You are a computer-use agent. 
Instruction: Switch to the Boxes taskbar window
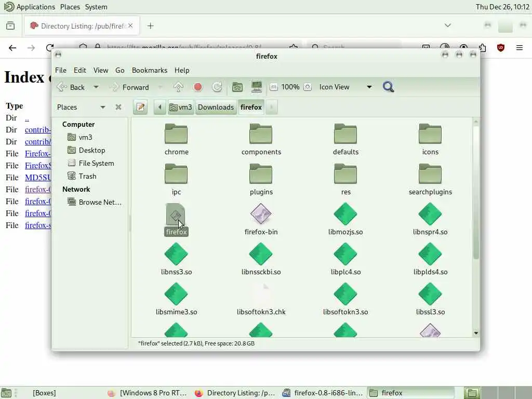pyautogui.click(x=44, y=393)
